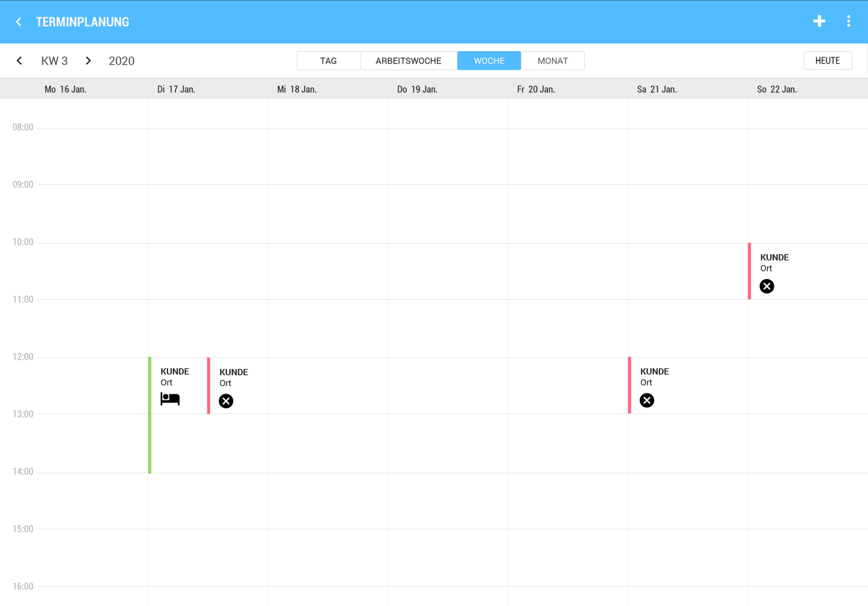Switch to ARBEITSWOCHE view
The height and width of the screenshot is (606, 868).
(409, 60)
